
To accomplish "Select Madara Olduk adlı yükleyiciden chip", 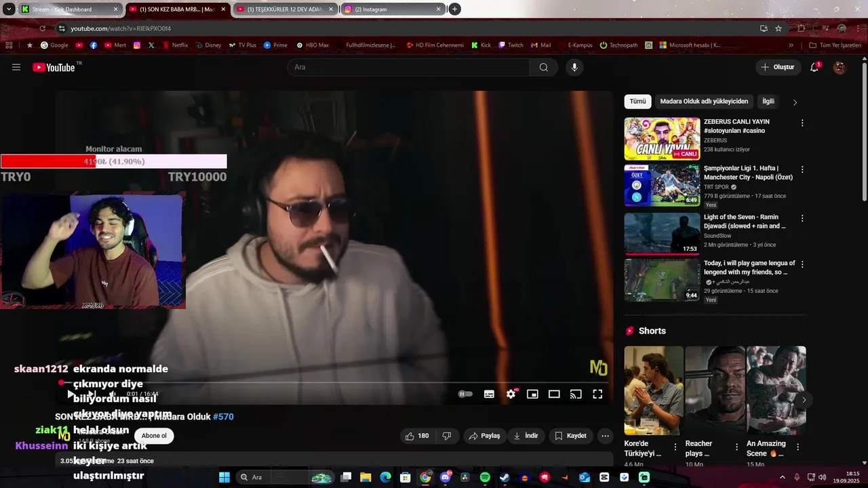I will [704, 102].
